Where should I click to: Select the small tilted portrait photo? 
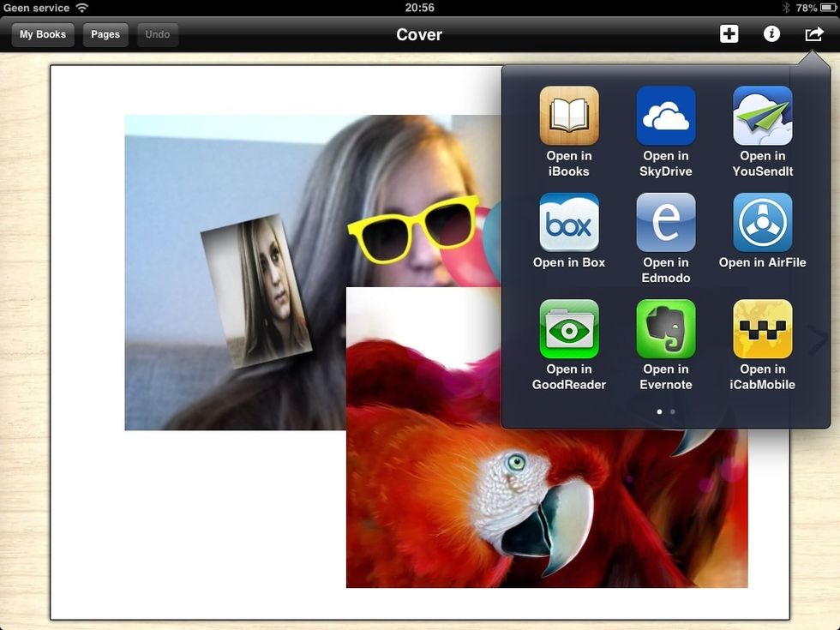point(257,290)
